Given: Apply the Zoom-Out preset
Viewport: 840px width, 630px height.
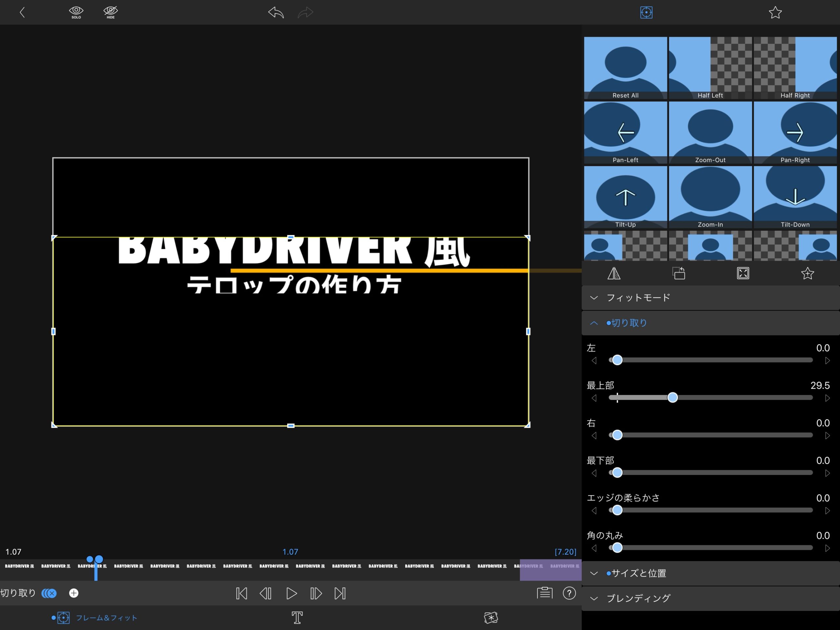Looking at the screenshot, I should tap(710, 133).
